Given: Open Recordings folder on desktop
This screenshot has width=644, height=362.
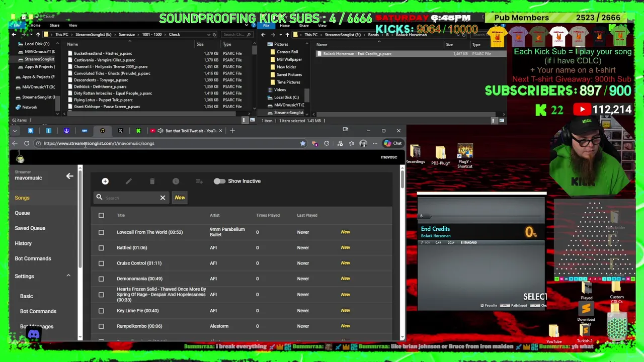Looking at the screenshot, I should (415, 155).
